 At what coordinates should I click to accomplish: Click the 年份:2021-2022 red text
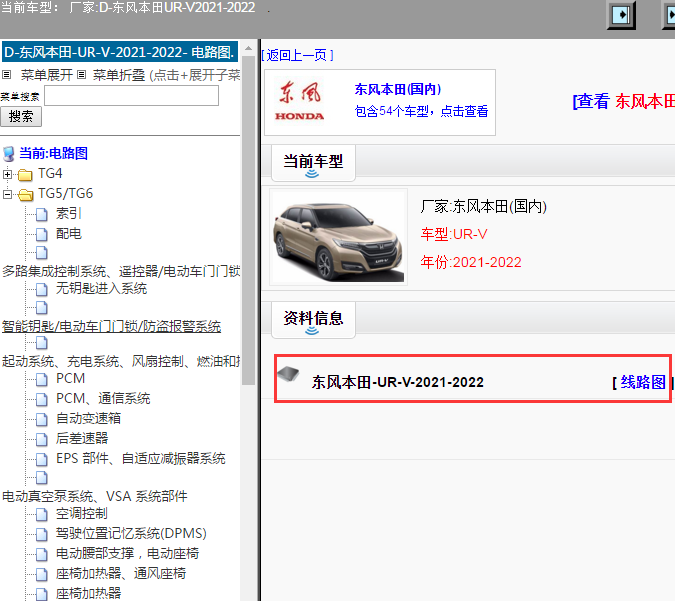pyautogui.click(x=471, y=262)
